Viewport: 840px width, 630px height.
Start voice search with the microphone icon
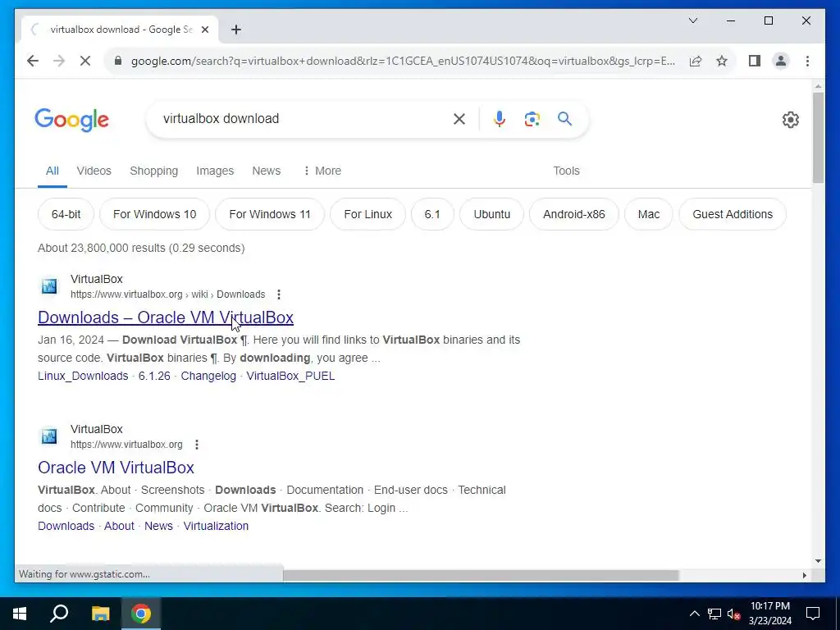pyautogui.click(x=500, y=119)
